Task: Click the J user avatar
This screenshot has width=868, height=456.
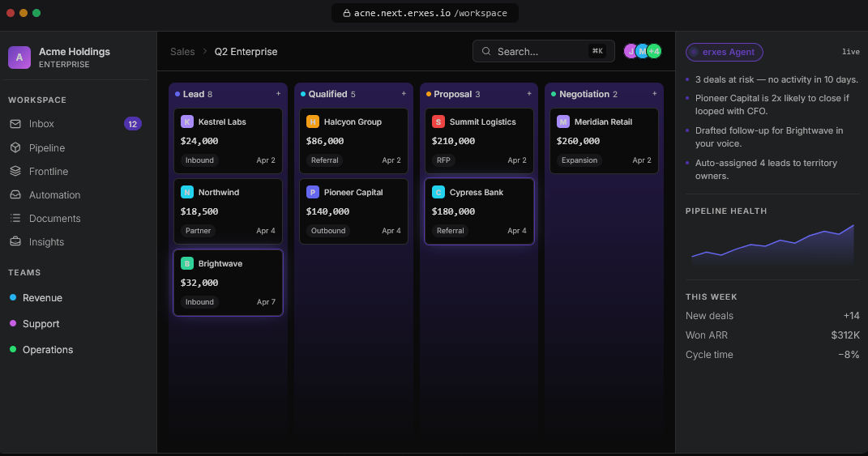Action: pyautogui.click(x=630, y=52)
